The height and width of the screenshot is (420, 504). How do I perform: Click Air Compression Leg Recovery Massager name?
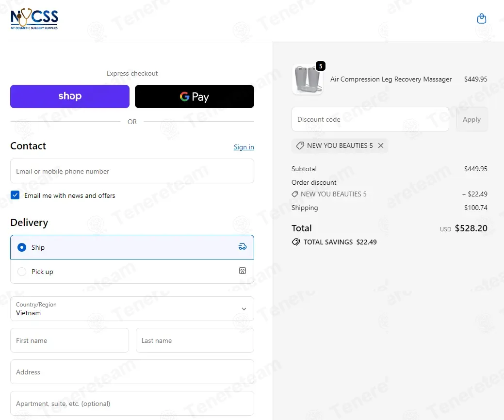(x=391, y=80)
